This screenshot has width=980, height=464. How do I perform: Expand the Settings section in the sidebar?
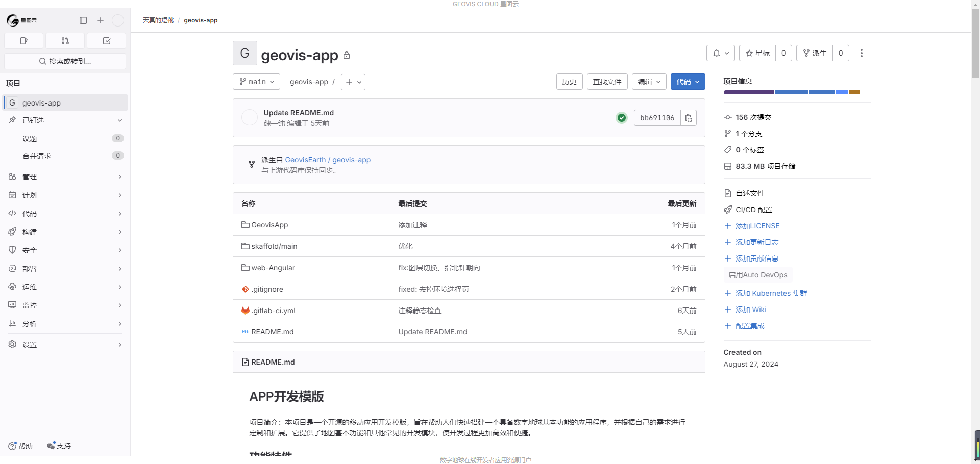[65, 345]
